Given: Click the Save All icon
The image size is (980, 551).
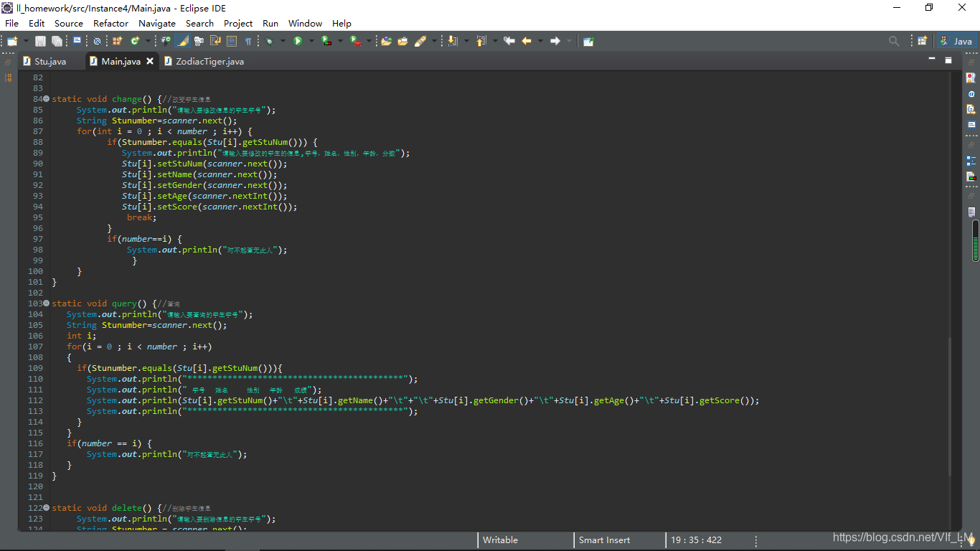Looking at the screenshot, I should (57, 41).
